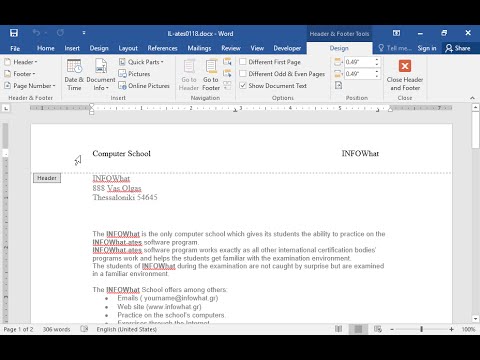Open the References tab
480x360 pixels.
[x=162, y=48]
